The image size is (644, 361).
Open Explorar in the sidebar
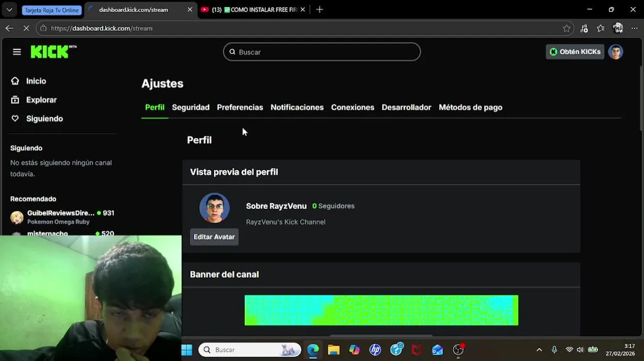click(41, 100)
